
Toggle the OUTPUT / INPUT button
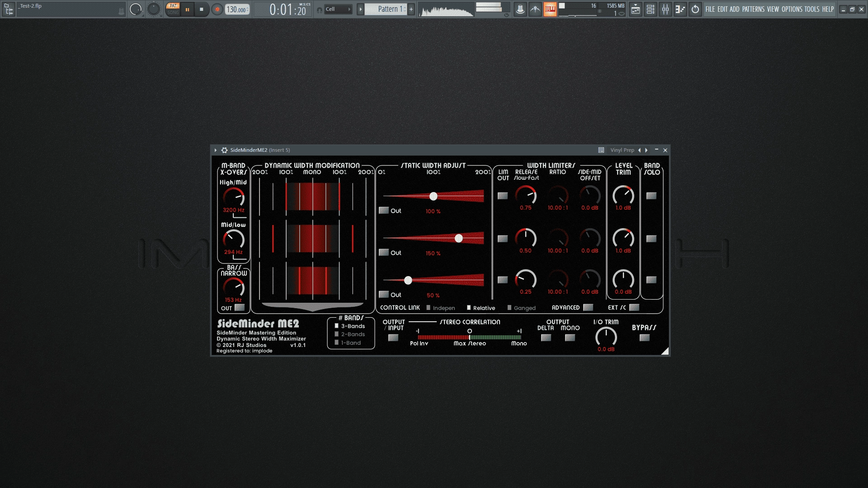click(x=393, y=338)
